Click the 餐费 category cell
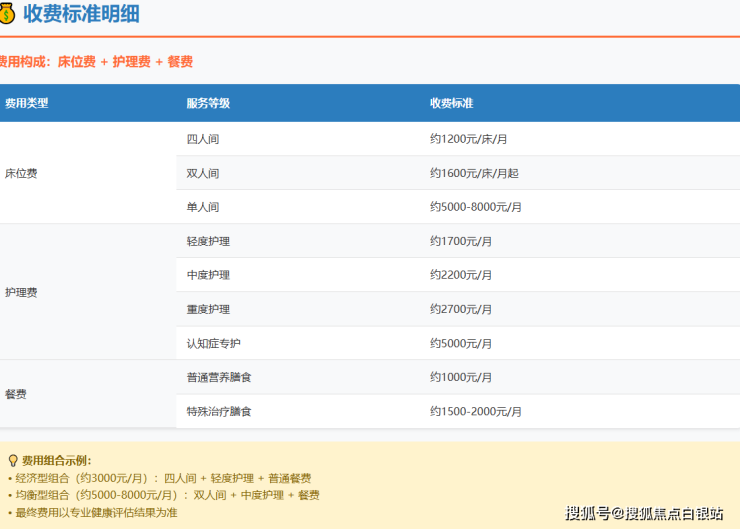740x529 pixels. coord(16,394)
